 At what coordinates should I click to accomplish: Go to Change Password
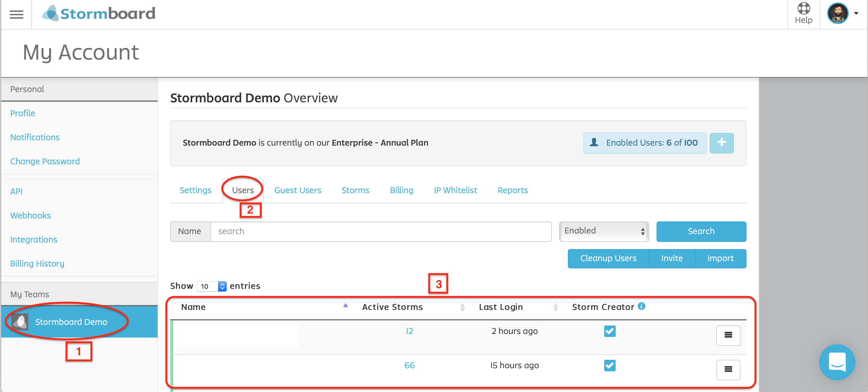[x=45, y=161]
